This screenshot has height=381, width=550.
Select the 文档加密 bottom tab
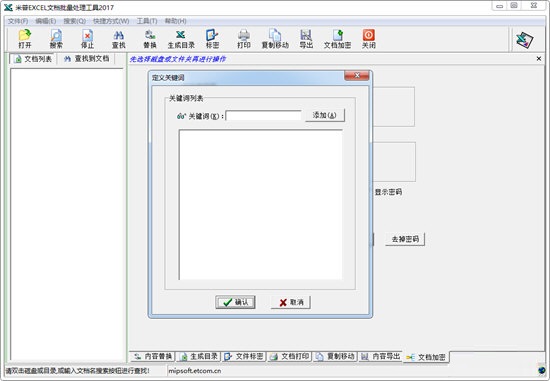coord(426,357)
